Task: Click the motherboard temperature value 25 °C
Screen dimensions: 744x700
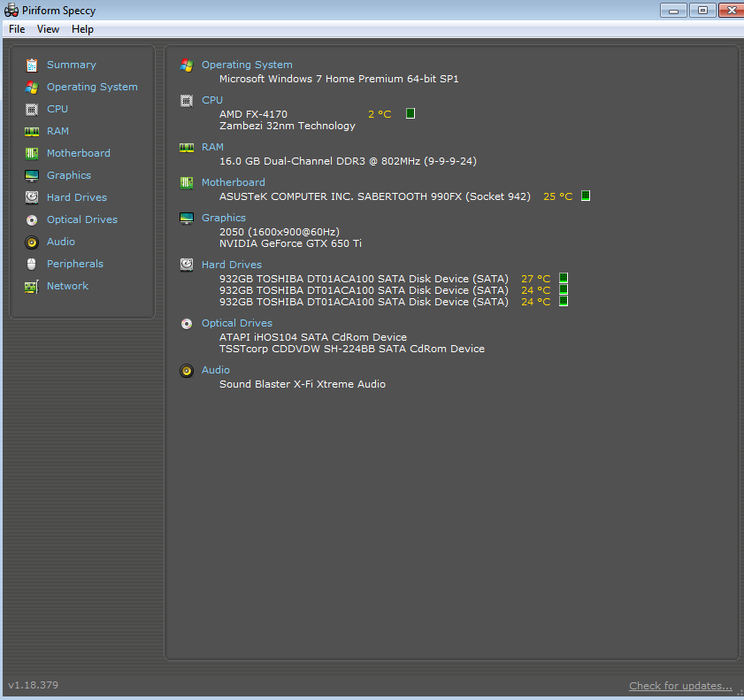Action: (557, 196)
